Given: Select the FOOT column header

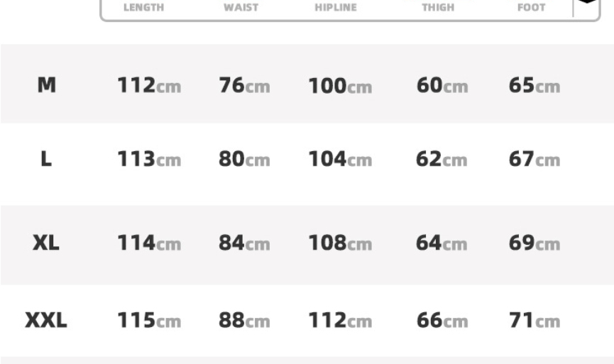Looking at the screenshot, I should pyautogui.click(x=532, y=7).
